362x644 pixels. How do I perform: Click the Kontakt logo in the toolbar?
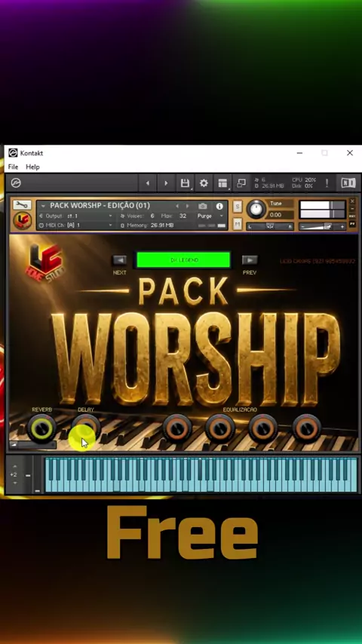[x=16, y=182]
